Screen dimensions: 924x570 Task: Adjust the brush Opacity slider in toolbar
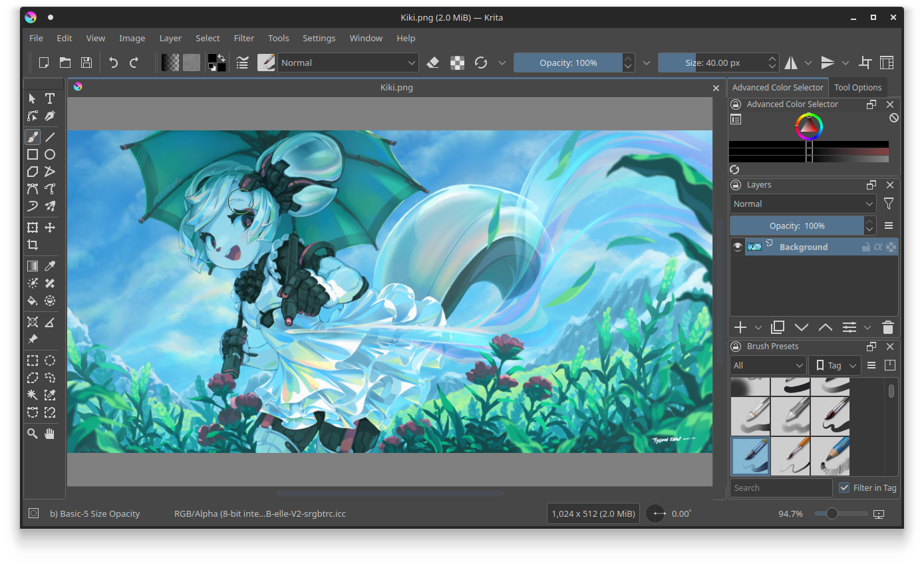tap(567, 63)
